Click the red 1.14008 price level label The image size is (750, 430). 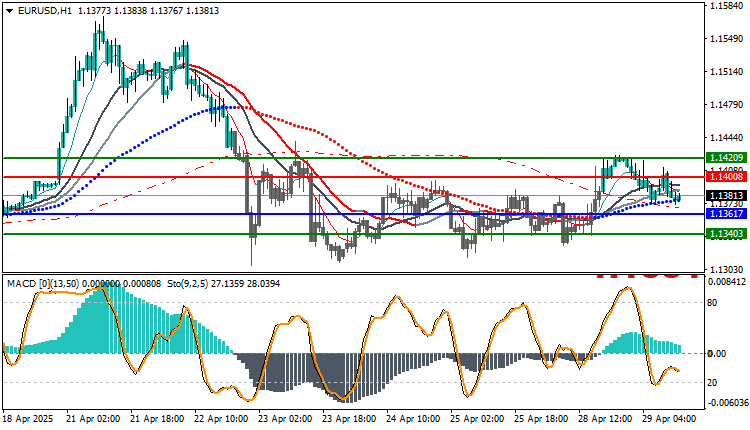[726, 177]
